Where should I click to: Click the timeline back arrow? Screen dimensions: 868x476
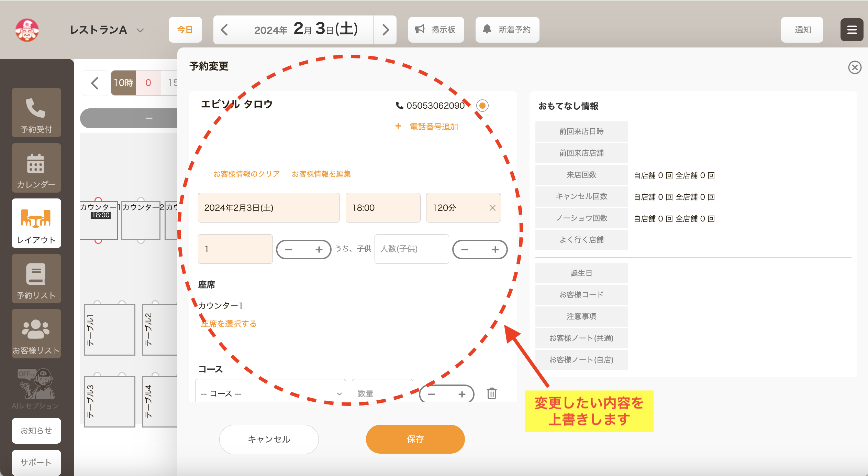96,83
